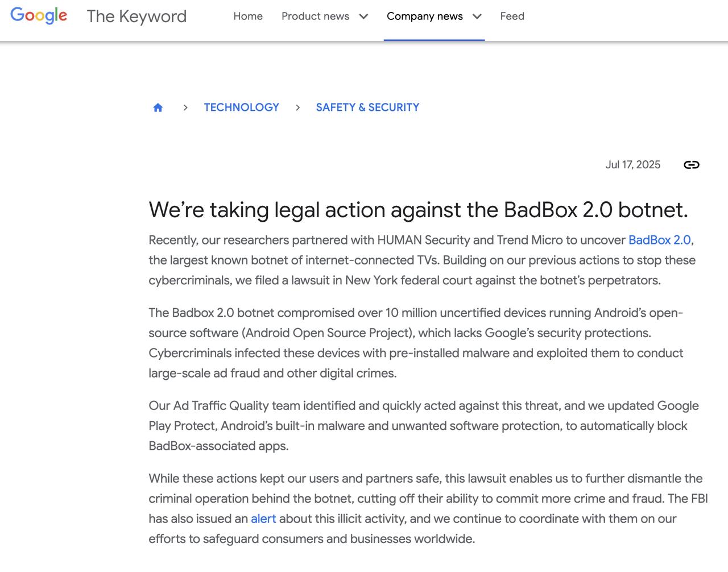Click the BadBox 2.0 botnet headline
The image size is (728, 572).
pyautogui.click(x=419, y=210)
